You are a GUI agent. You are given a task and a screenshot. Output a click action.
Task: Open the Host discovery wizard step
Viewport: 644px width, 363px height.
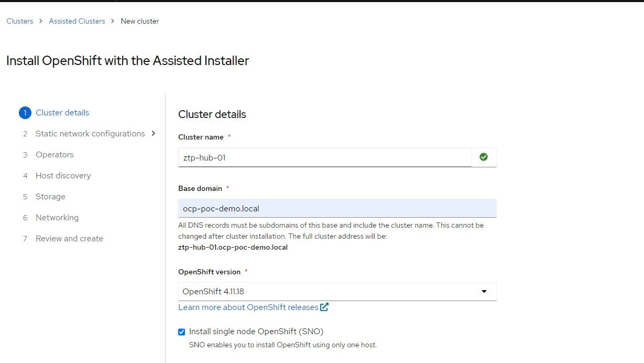pos(63,176)
